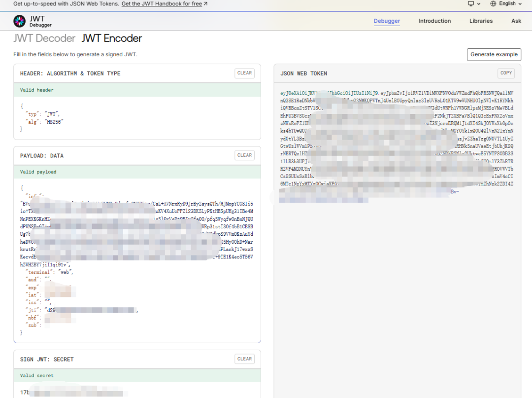The height and width of the screenshot is (398, 532).
Task: Click the "iat" key in payload
Action: pyautogui.click(x=33, y=295)
